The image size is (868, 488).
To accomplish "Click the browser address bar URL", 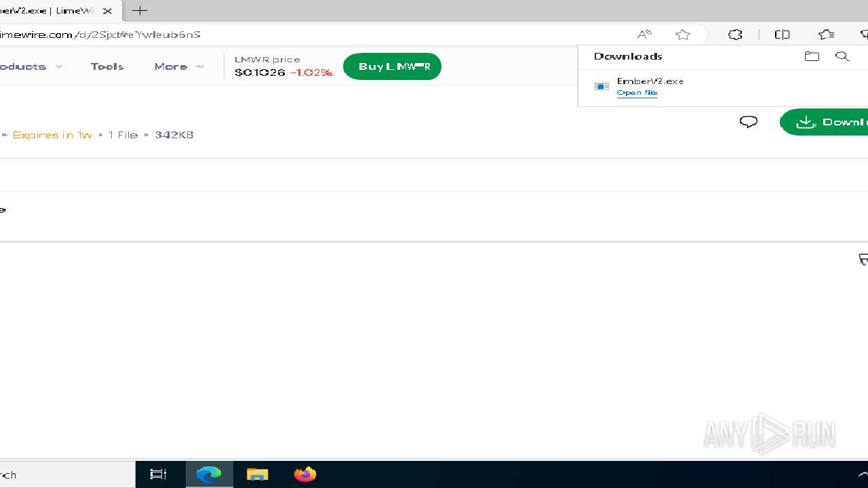I will pyautogui.click(x=100, y=35).
